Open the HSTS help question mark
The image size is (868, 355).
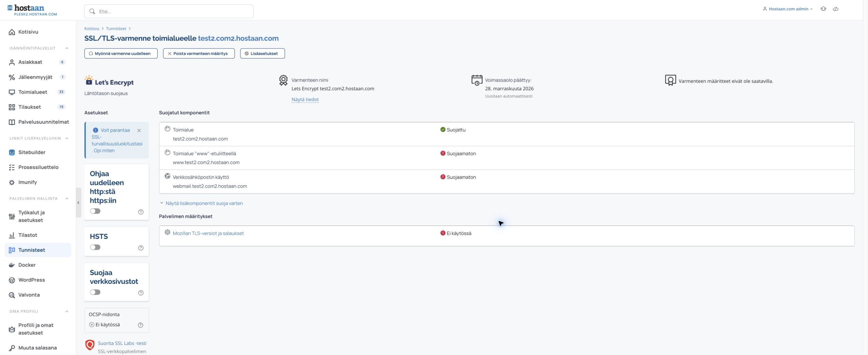[141, 248]
